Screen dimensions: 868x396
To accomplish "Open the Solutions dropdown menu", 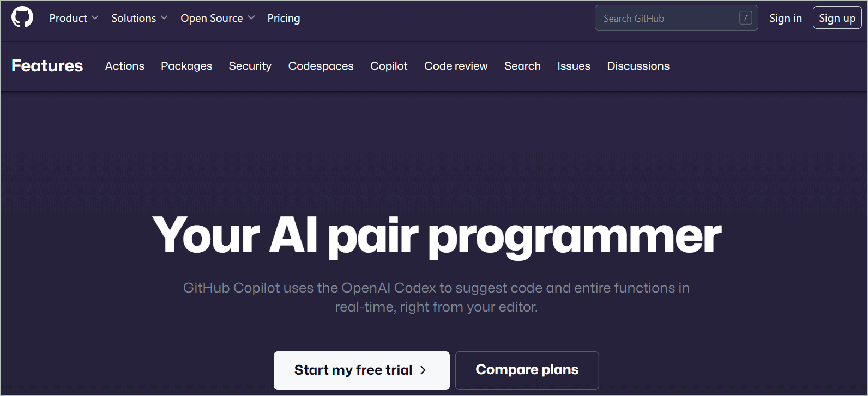I will [x=139, y=18].
